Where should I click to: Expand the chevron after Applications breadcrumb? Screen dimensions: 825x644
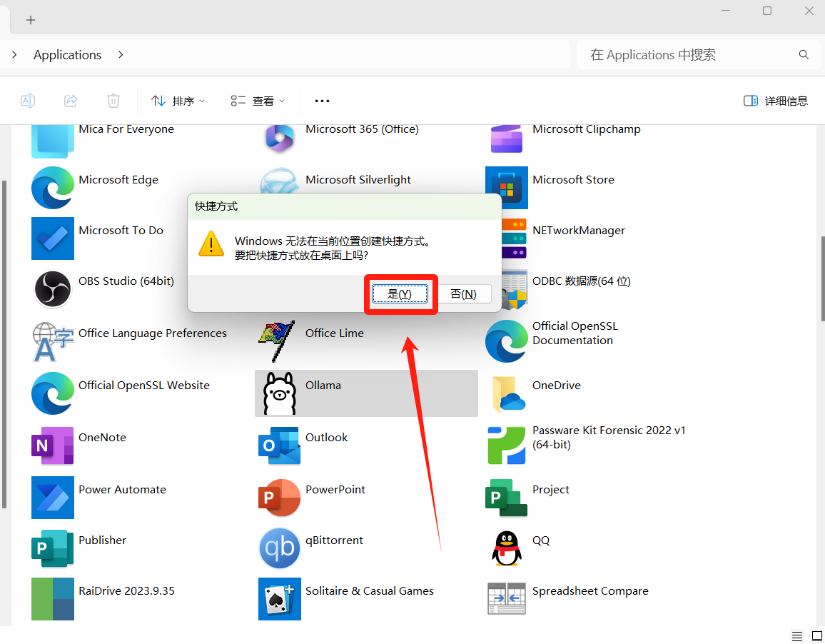121,55
